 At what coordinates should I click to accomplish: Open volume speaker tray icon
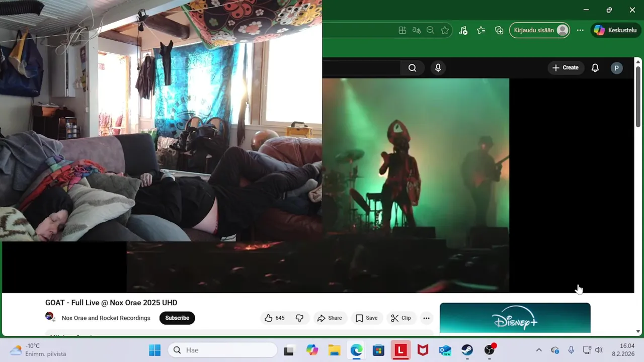coord(598,350)
